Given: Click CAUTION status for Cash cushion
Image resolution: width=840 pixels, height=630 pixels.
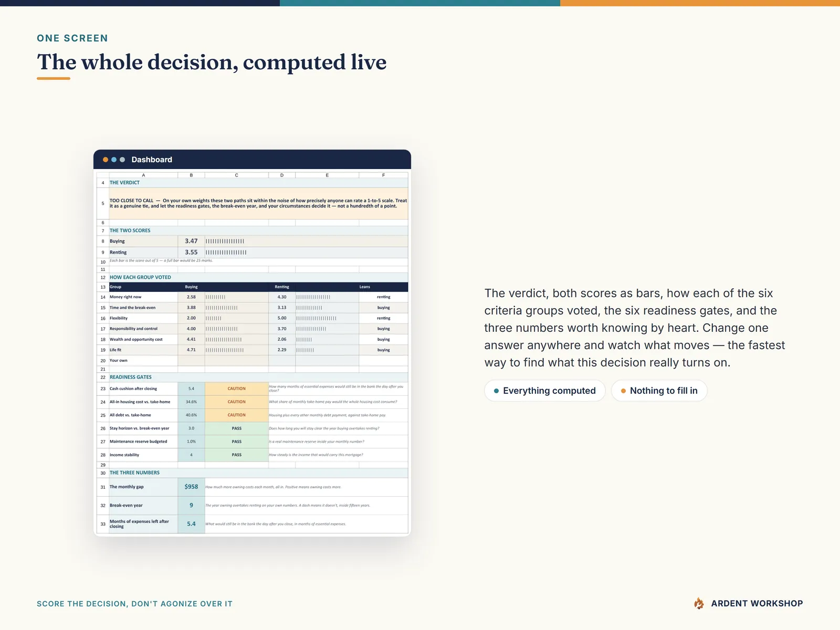Looking at the screenshot, I should [237, 388].
